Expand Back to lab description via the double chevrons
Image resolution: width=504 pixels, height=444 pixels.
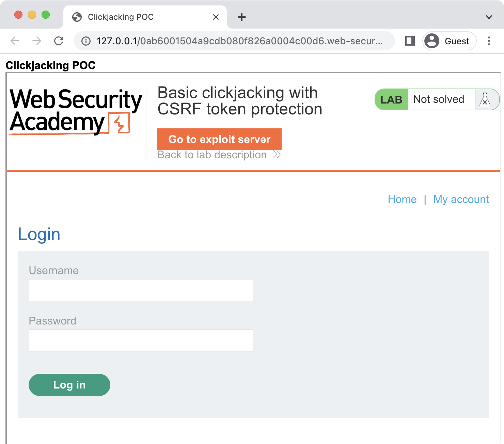click(x=277, y=155)
